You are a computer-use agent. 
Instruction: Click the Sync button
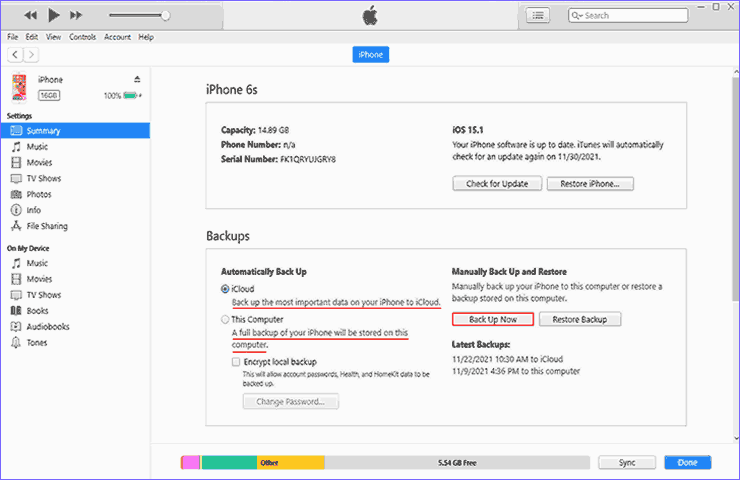click(627, 463)
